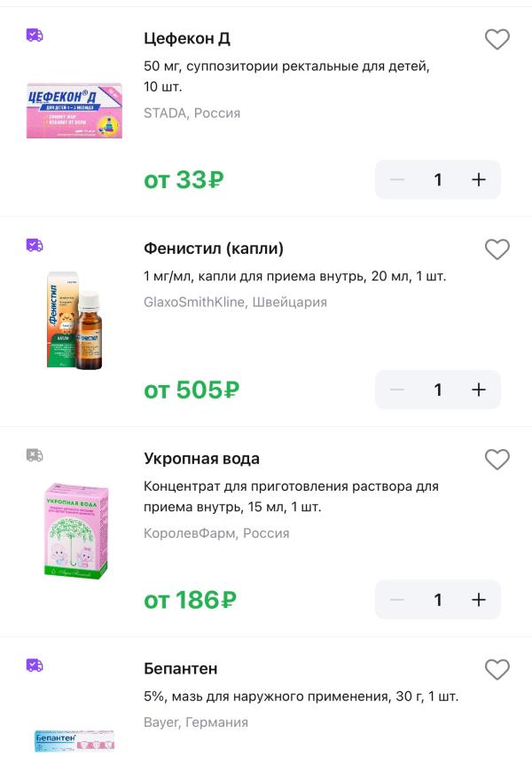Image resolution: width=532 pixels, height=780 pixels.
Task: Tap minus on Укропная вода quantity
Action: click(x=396, y=600)
